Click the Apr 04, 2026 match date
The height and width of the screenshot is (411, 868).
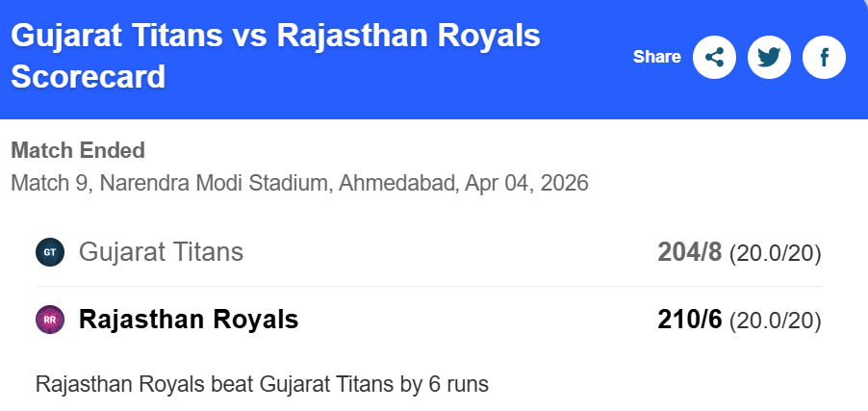coord(526,182)
